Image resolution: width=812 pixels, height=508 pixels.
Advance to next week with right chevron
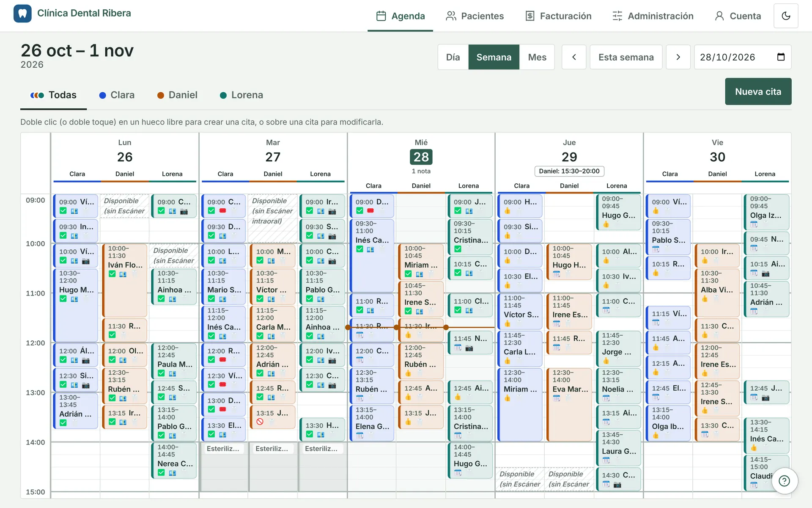(x=678, y=57)
